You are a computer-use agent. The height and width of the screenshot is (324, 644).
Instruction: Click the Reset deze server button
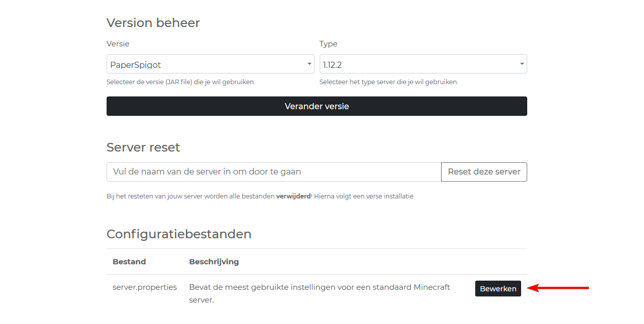(x=484, y=172)
